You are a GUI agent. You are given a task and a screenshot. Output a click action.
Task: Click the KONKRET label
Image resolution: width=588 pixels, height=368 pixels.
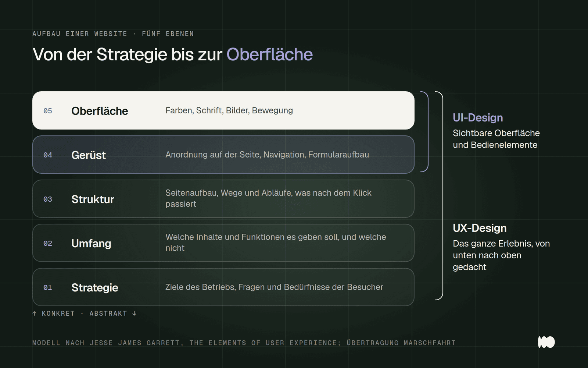click(x=58, y=314)
